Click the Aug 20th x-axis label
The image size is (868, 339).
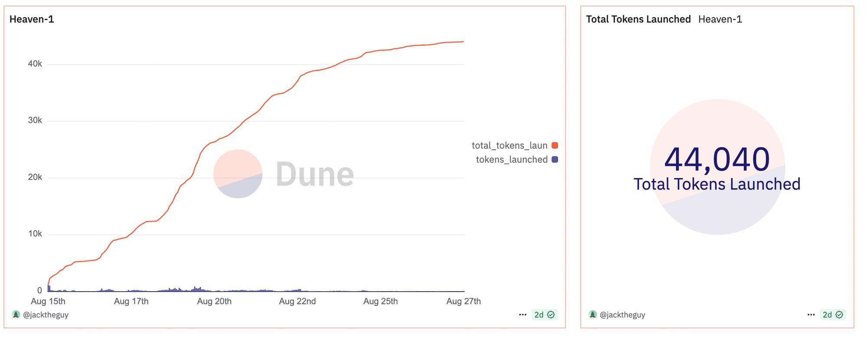pyautogui.click(x=214, y=301)
